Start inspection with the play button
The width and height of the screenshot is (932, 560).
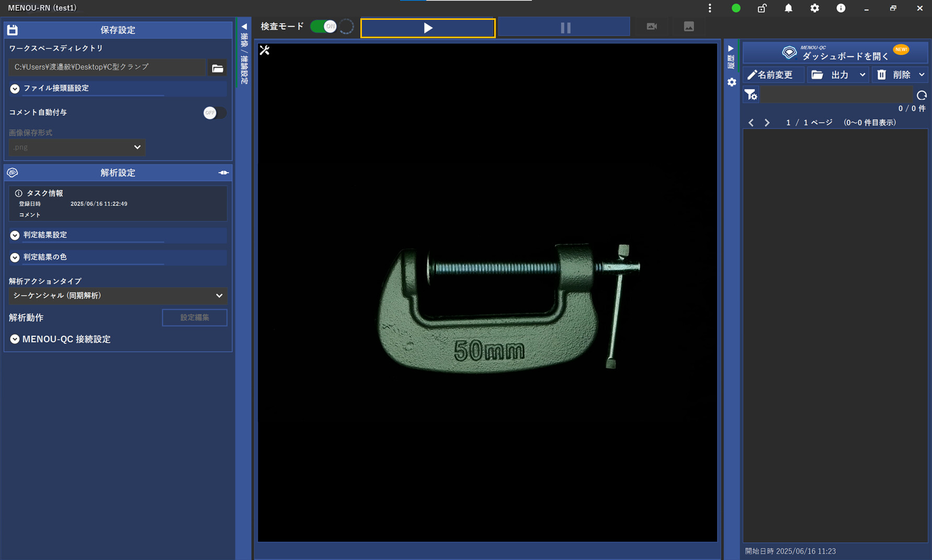428,28
